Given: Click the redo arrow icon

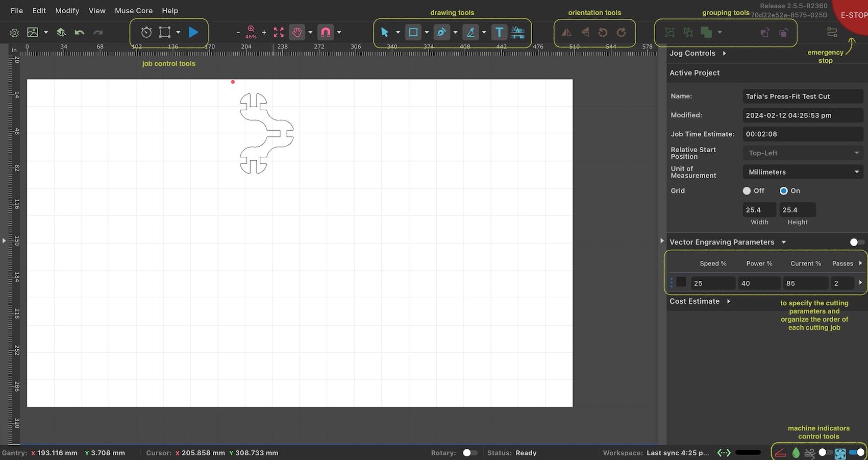Looking at the screenshot, I should click(x=98, y=32).
